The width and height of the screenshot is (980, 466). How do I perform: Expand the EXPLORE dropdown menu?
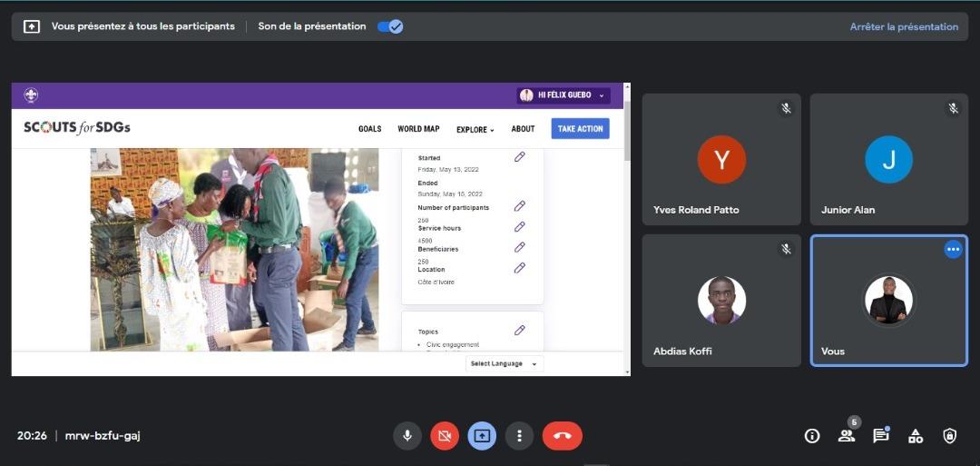(475, 129)
